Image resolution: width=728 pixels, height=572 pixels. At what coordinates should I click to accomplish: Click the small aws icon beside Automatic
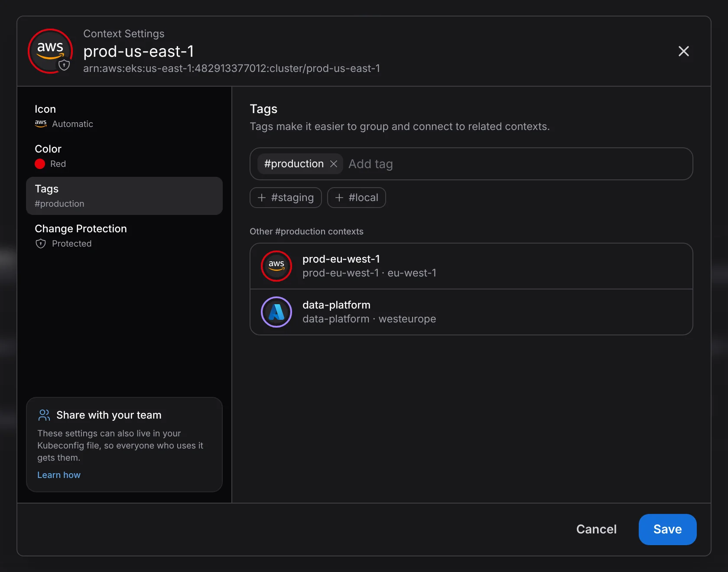coord(41,123)
